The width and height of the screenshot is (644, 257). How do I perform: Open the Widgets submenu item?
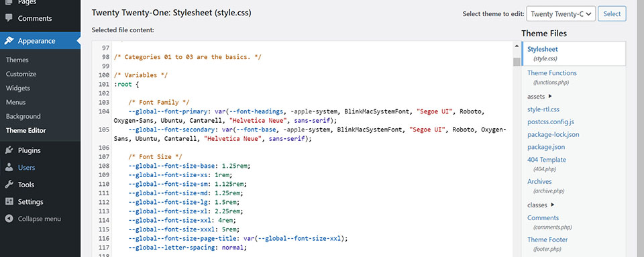click(x=17, y=88)
